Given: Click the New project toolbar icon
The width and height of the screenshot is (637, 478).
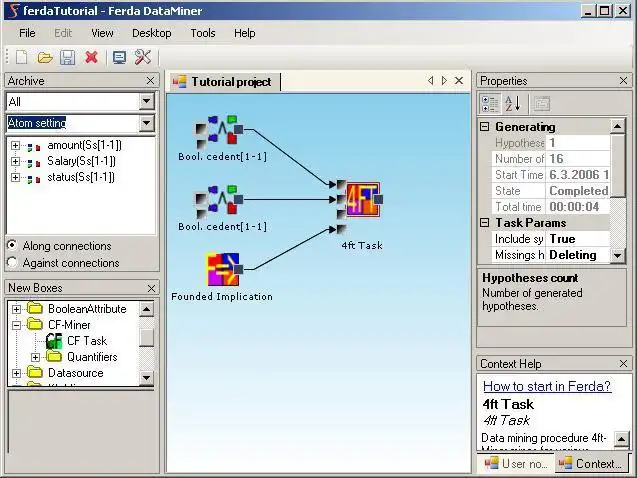Looking at the screenshot, I should [22, 57].
